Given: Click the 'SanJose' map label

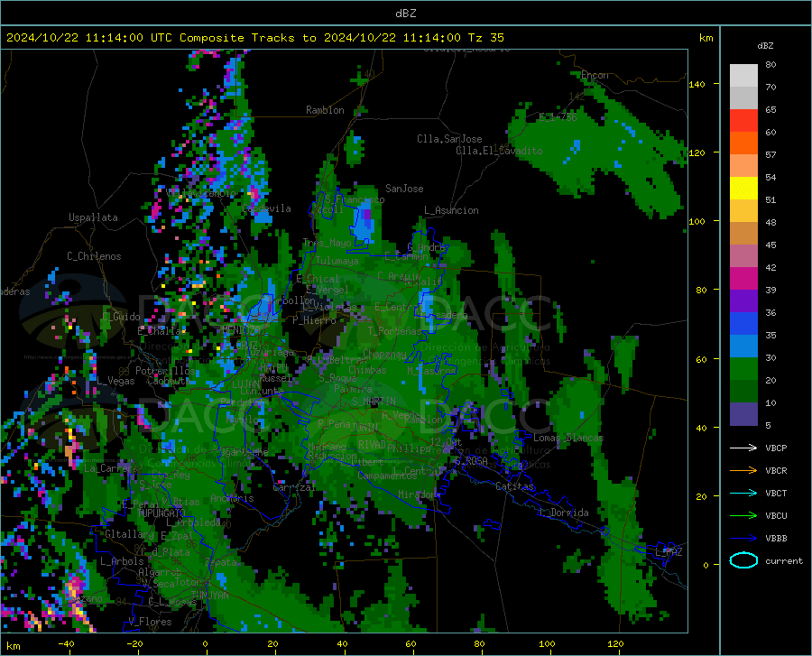Looking at the screenshot, I should pos(404,189).
